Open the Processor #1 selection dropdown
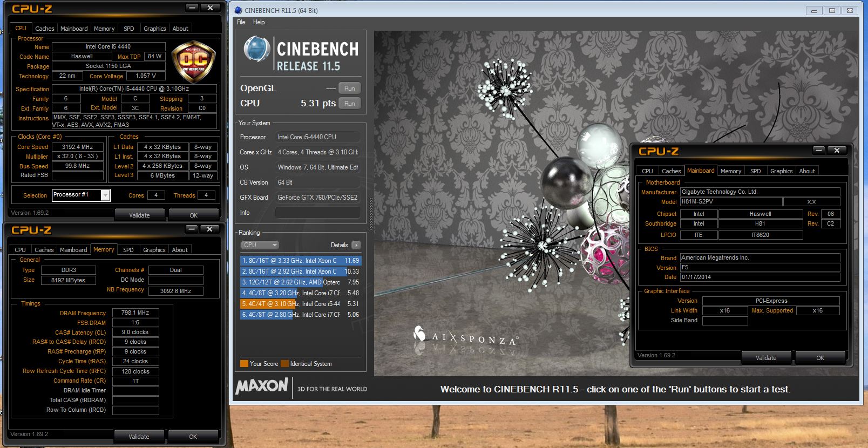This screenshot has width=868, height=448. tap(106, 195)
